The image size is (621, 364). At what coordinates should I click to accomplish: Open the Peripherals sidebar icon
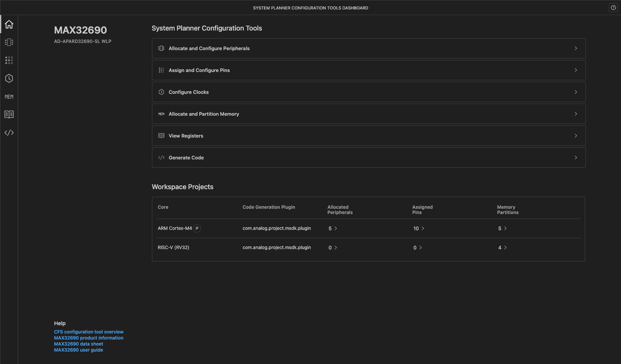pos(9,42)
